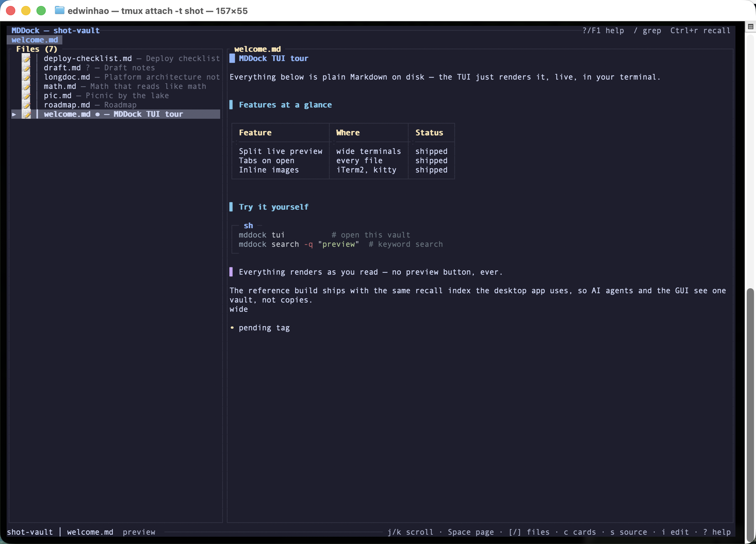
Task: Click the memo icon beside longdoc.md
Action: click(x=26, y=77)
